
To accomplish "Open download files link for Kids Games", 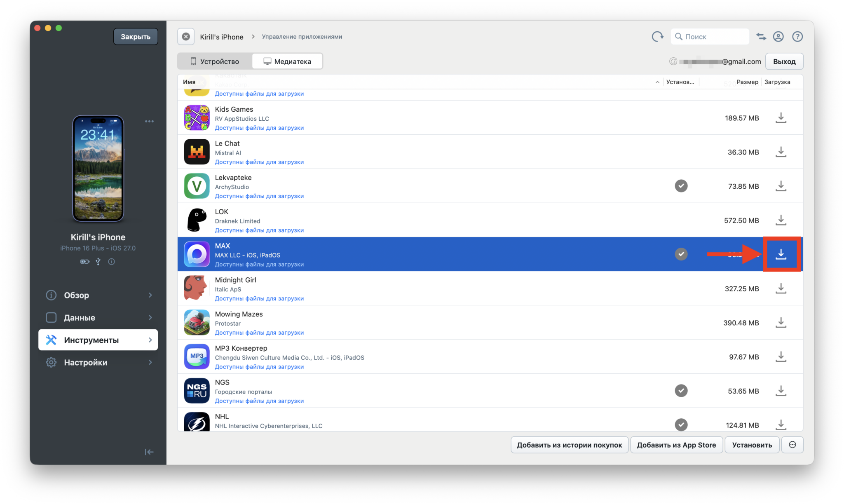I will [x=259, y=128].
